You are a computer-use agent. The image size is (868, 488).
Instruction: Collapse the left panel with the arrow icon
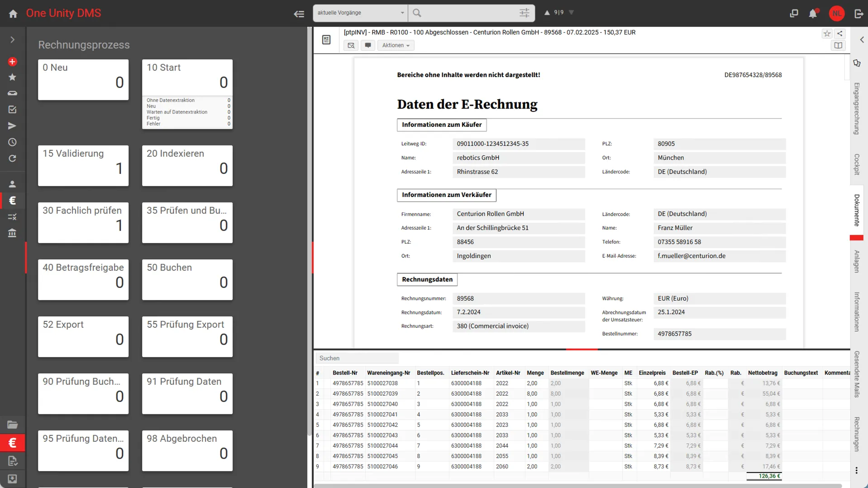click(x=299, y=14)
